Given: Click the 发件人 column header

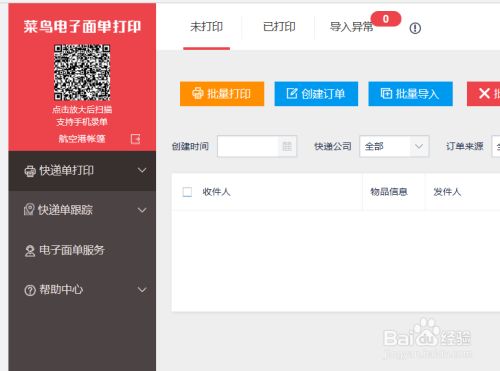Looking at the screenshot, I should tap(447, 192).
